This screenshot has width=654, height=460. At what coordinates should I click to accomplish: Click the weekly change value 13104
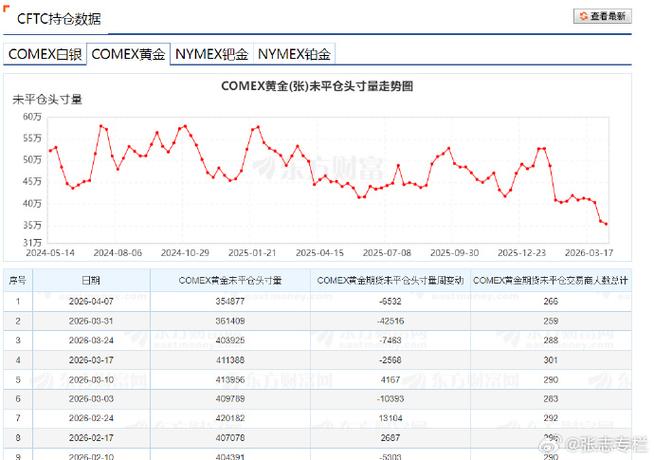pyautogui.click(x=390, y=418)
